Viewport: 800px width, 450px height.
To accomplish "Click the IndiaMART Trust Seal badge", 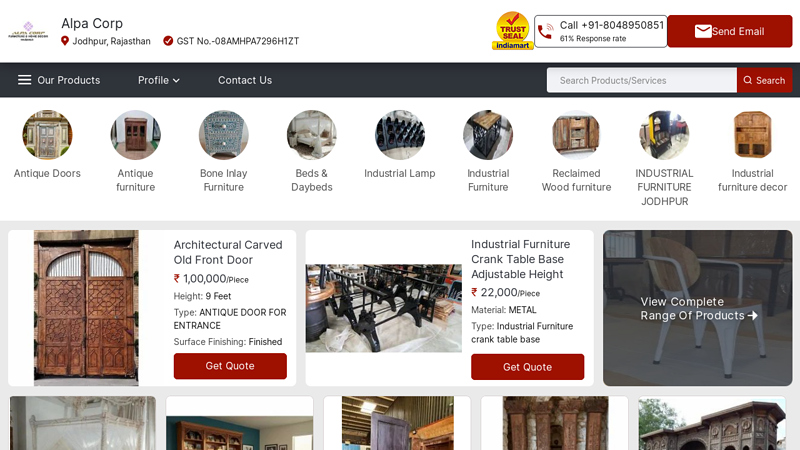I will pos(512,31).
